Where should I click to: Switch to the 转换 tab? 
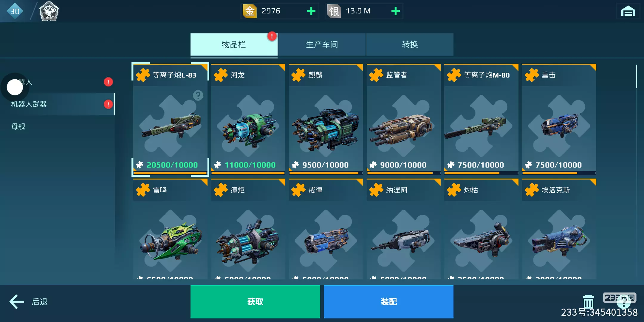pos(410,44)
